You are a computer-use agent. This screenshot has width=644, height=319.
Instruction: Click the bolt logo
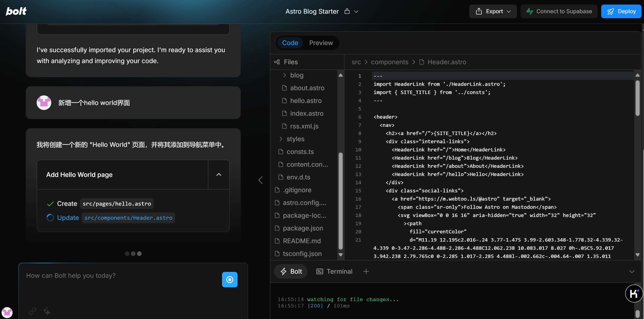tap(16, 11)
